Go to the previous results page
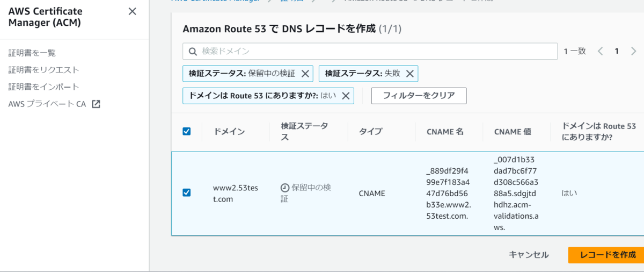This screenshot has height=272, width=644. click(601, 51)
